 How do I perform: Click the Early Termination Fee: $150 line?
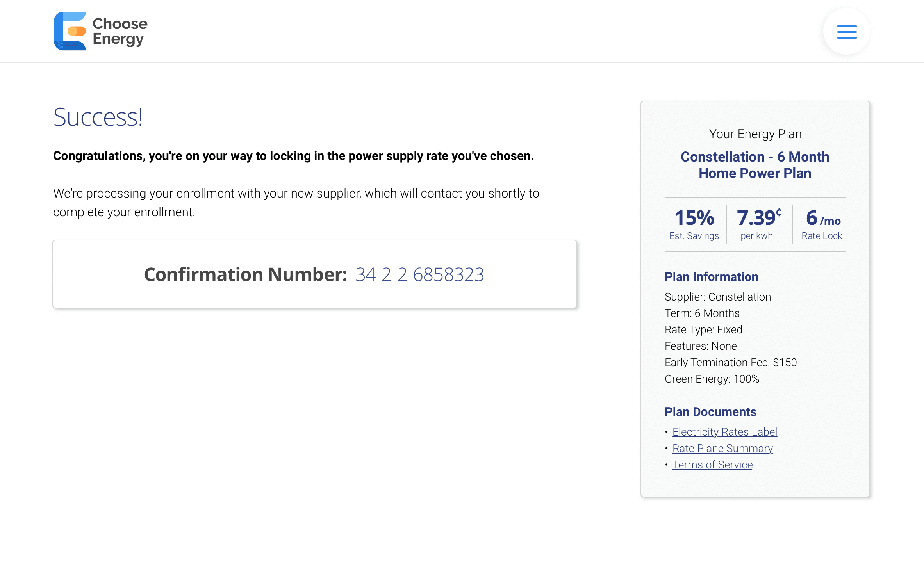pos(731,362)
